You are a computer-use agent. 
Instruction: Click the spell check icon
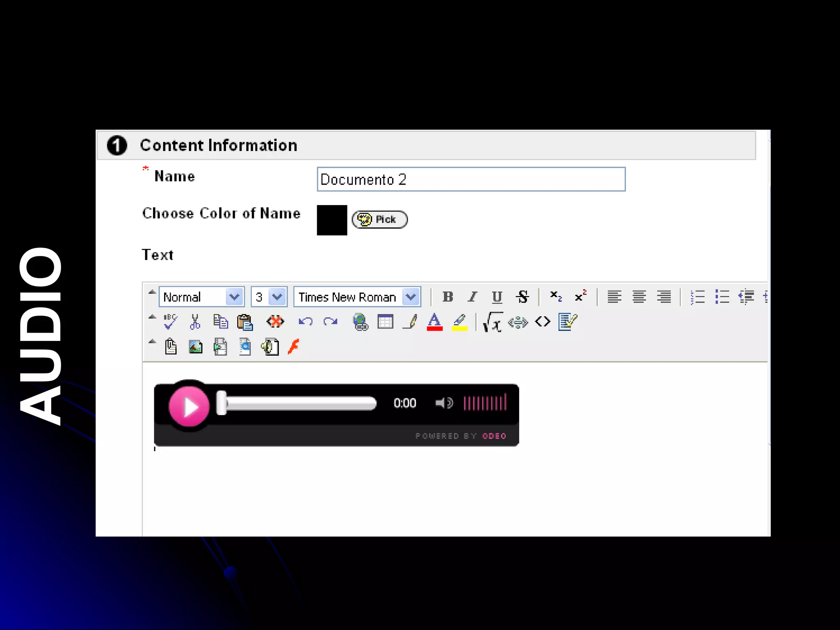tap(170, 322)
